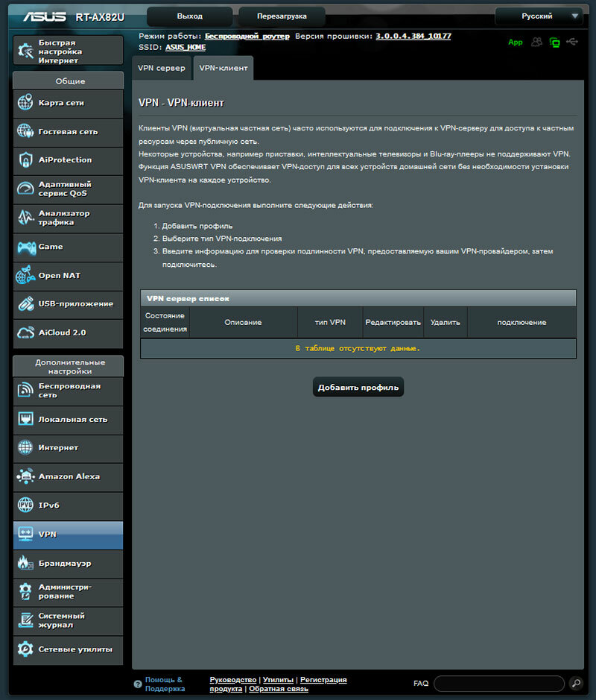Screen dimensions: 596x700
Task: Click the Дополнительные настройки section header
Action: pos(69,367)
